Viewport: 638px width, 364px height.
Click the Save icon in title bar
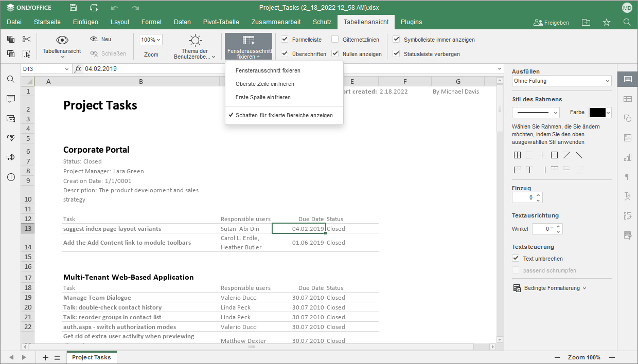coord(73,8)
